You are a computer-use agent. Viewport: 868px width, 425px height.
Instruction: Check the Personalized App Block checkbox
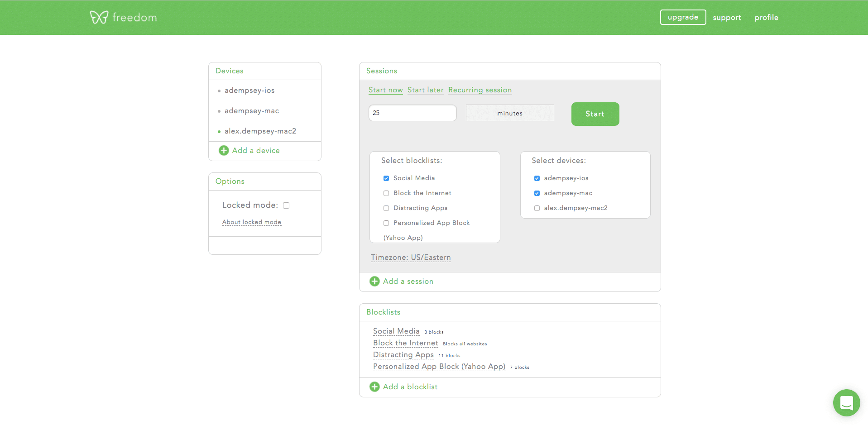pos(386,223)
